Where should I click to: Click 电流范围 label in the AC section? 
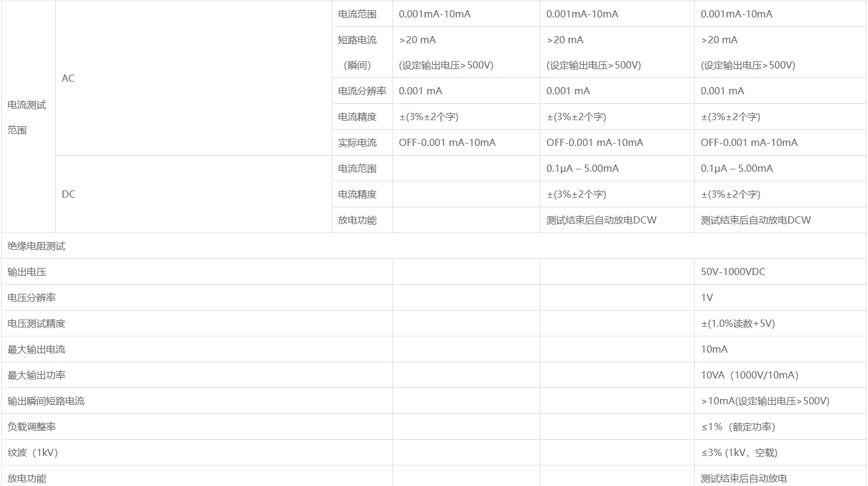point(358,14)
